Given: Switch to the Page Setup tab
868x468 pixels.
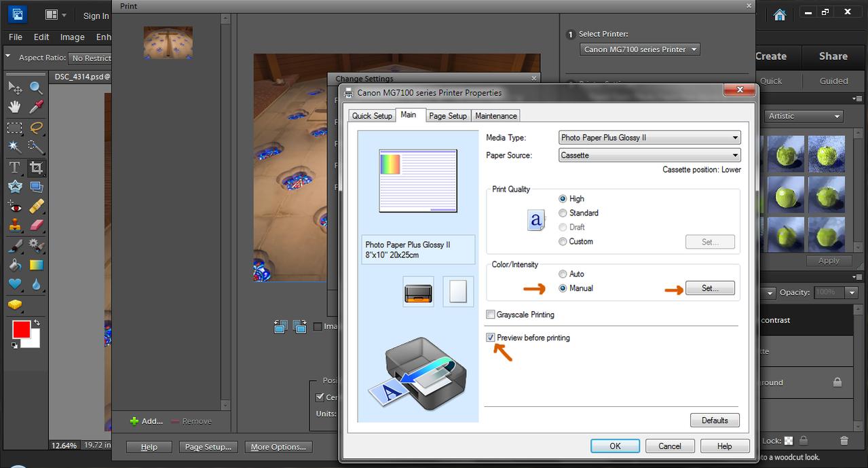Looking at the screenshot, I should click(448, 115).
